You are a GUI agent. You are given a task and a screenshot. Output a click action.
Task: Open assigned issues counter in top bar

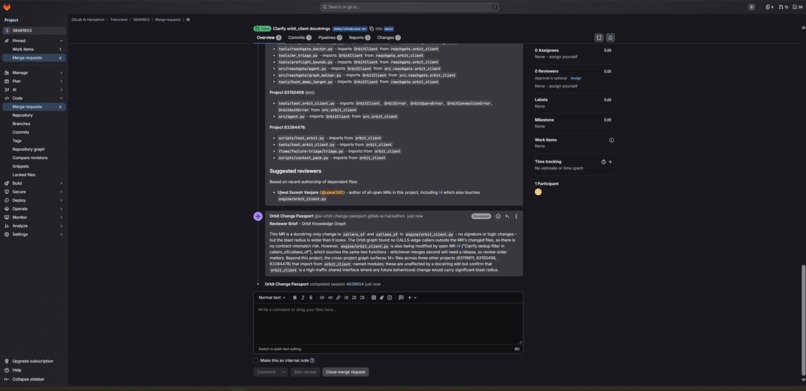tap(769, 7)
